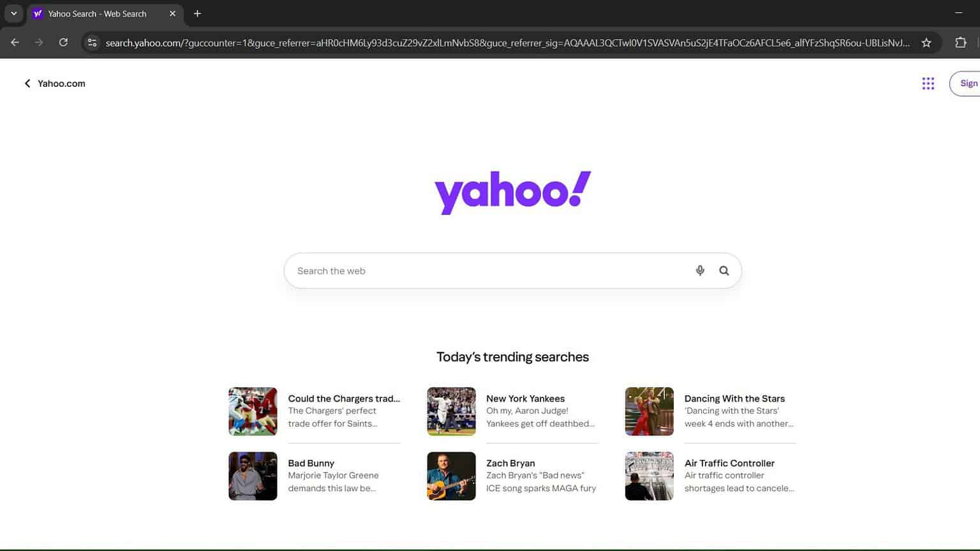Go back to previous page
This screenshot has height=551, width=980.
[15, 43]
